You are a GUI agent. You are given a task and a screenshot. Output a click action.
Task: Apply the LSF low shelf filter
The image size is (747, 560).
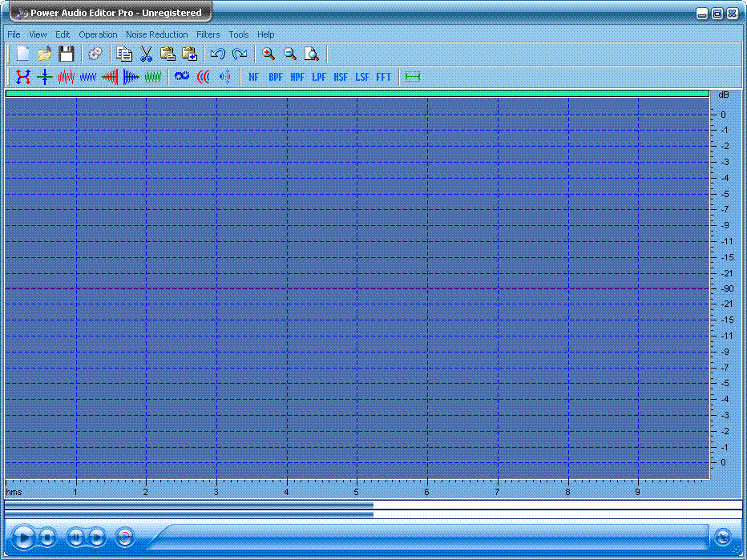[x=362, y=77]
